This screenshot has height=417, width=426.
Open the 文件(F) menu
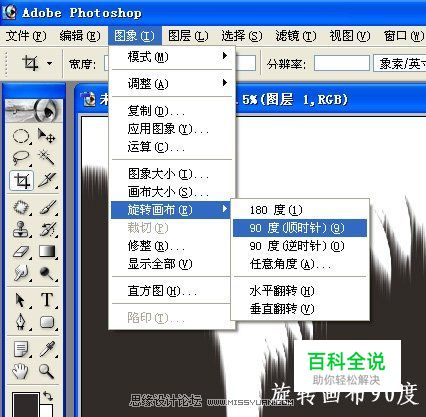(26, 36)
